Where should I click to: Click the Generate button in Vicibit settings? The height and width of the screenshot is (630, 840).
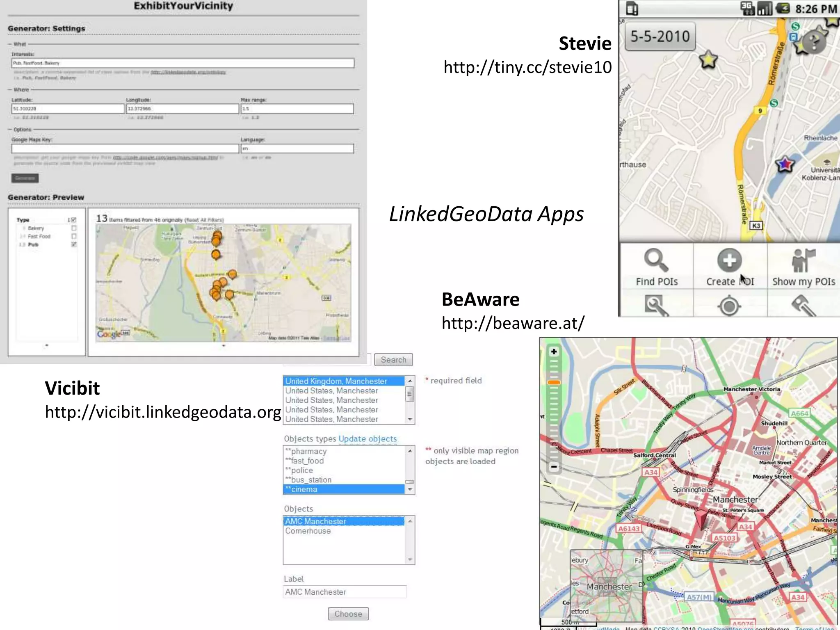pyautogui.click(x=25, y=178)
